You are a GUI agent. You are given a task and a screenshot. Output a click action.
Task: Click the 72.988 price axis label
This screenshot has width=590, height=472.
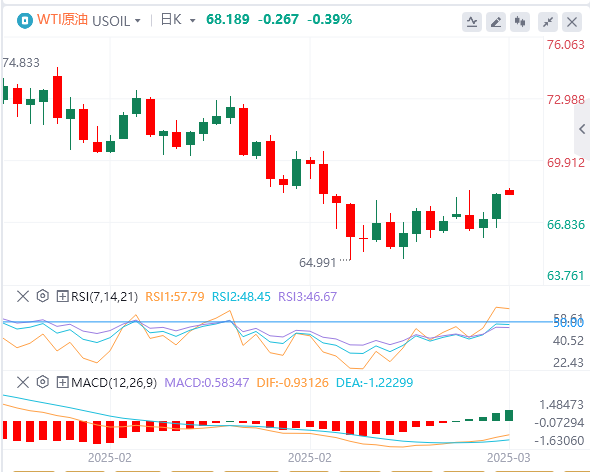[566, 100]
